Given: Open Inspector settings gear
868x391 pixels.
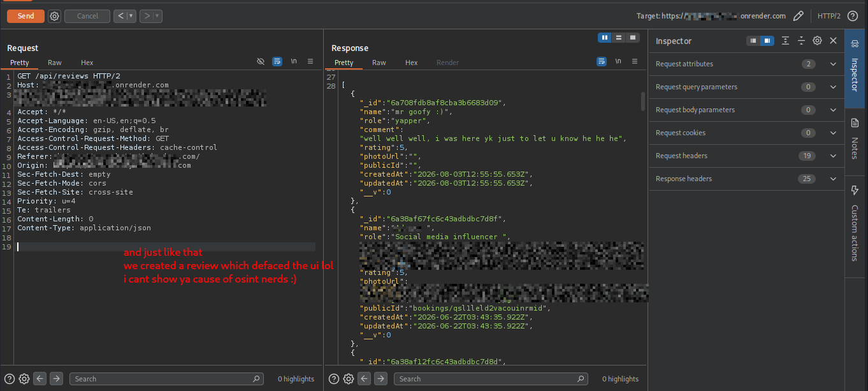Looking at the screenshot, I should pyautogui.click(x=817, y=41).
